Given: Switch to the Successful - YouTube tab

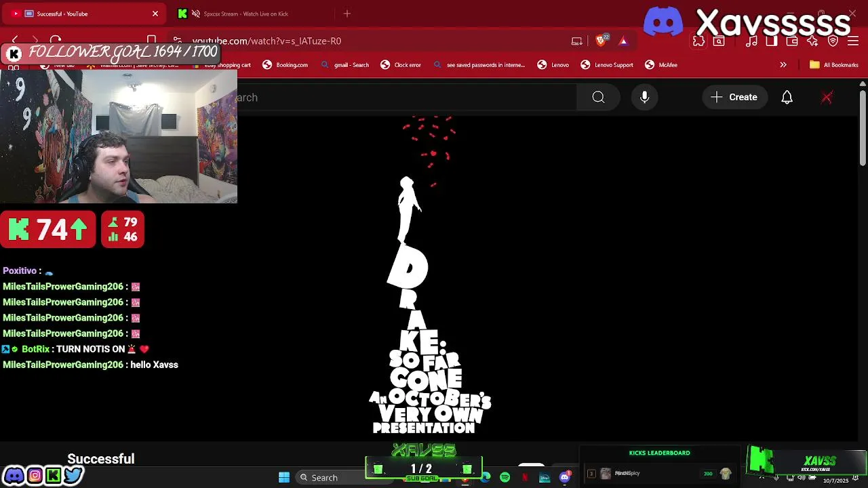Looking at the screenshot, I should pyautogui.click(x=85, y=14).
